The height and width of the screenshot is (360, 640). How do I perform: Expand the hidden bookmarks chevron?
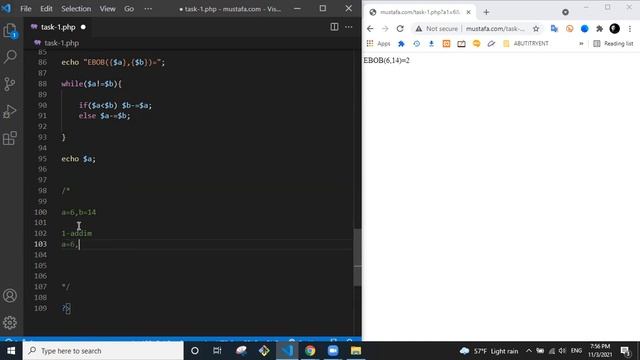[581, 44]
